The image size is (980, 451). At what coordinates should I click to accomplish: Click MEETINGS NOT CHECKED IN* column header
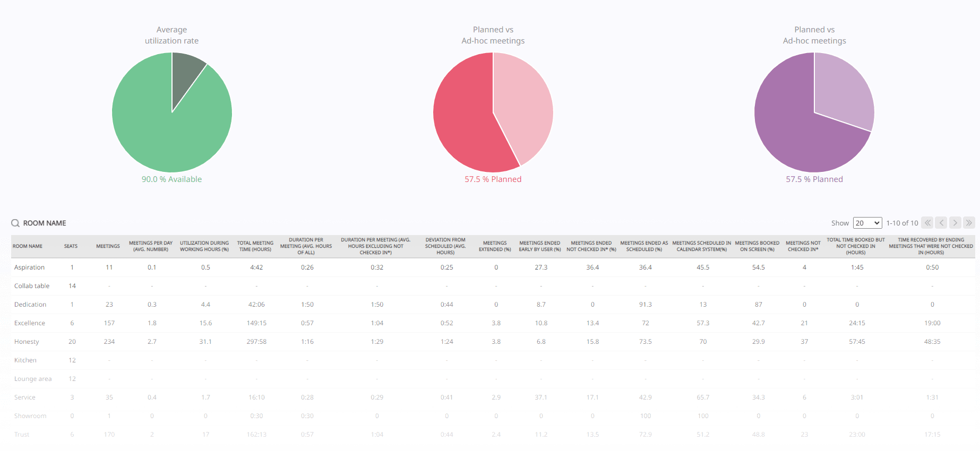pos(803,246)
